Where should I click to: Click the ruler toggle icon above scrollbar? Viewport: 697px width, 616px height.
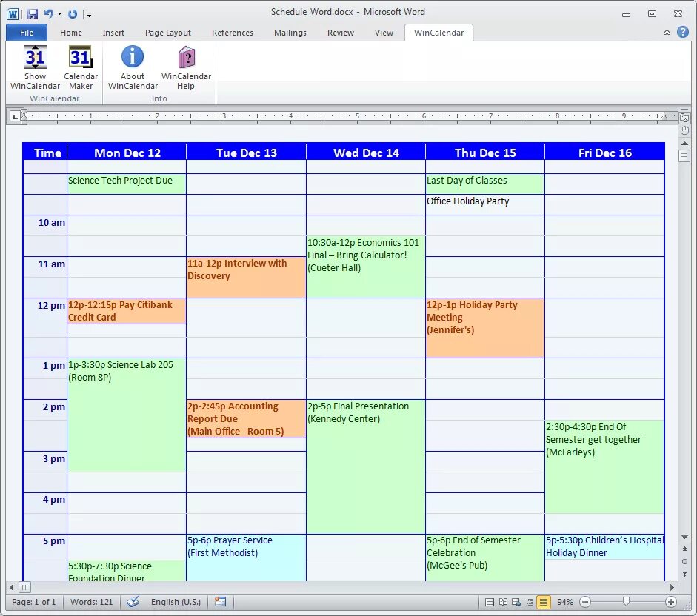[684, 118]
